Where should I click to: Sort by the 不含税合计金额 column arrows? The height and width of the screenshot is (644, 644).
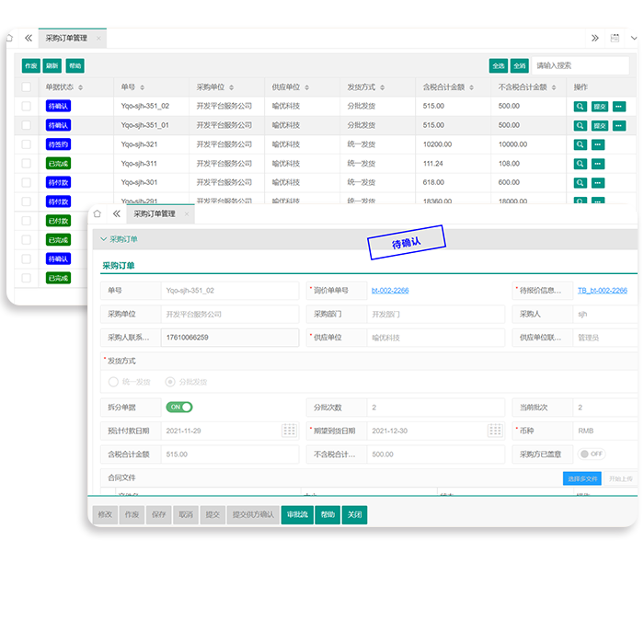554,87
